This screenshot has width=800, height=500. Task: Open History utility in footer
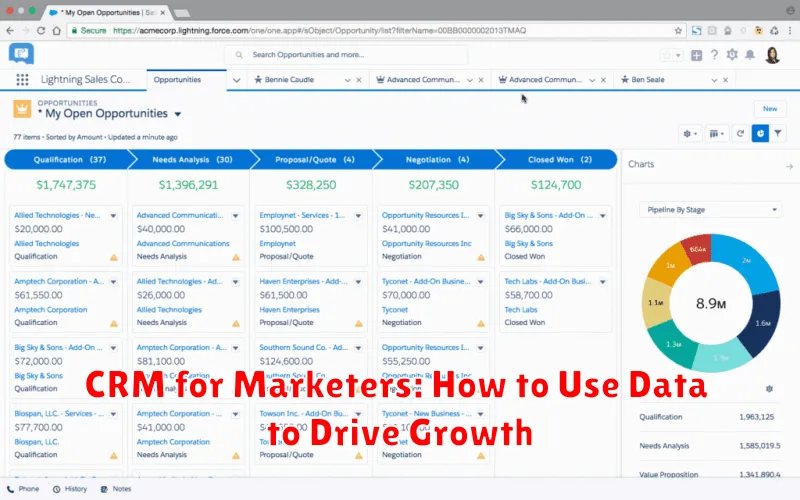(x=70, y=489)
